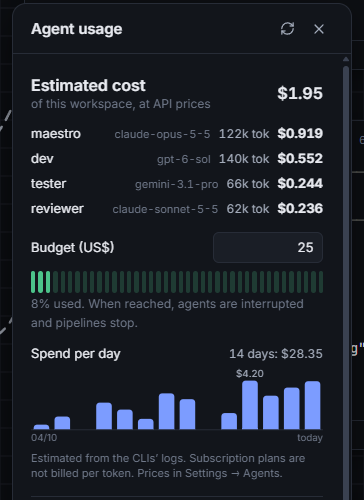Click the Spend per day heading
Image resolution: width=364 pixels, height=500 pixels.
(76, 354)
